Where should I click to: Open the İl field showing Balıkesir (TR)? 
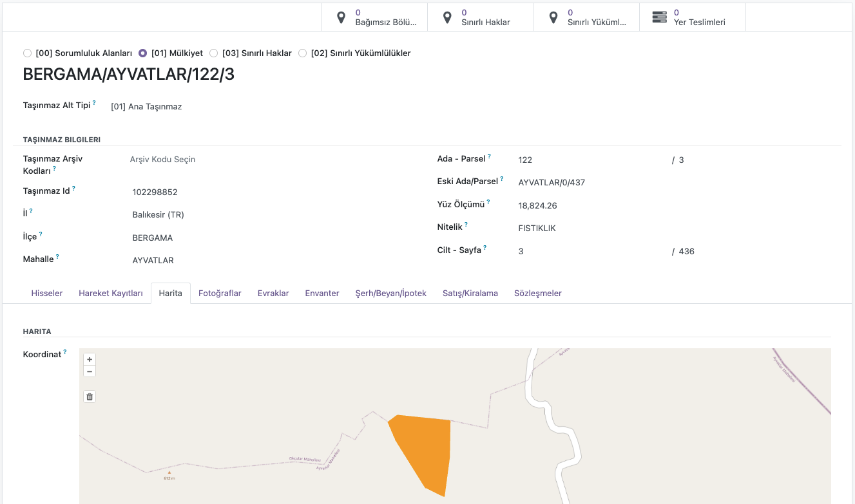click(158, 215)
